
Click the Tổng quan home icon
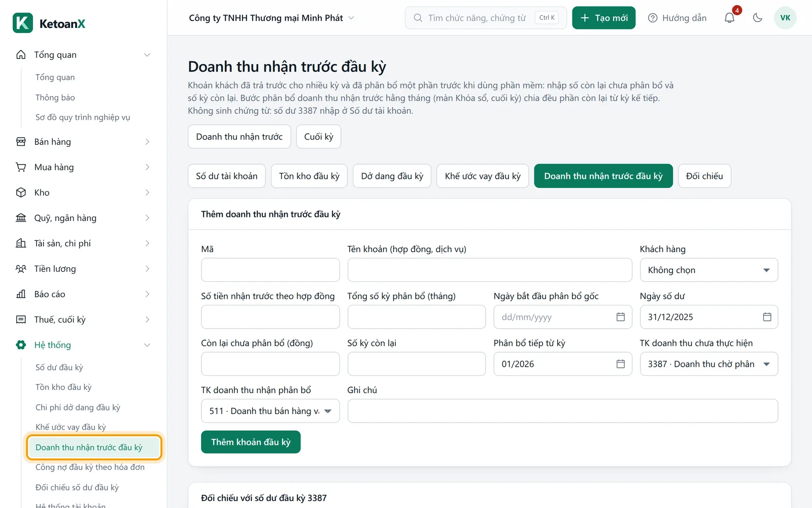21,54
